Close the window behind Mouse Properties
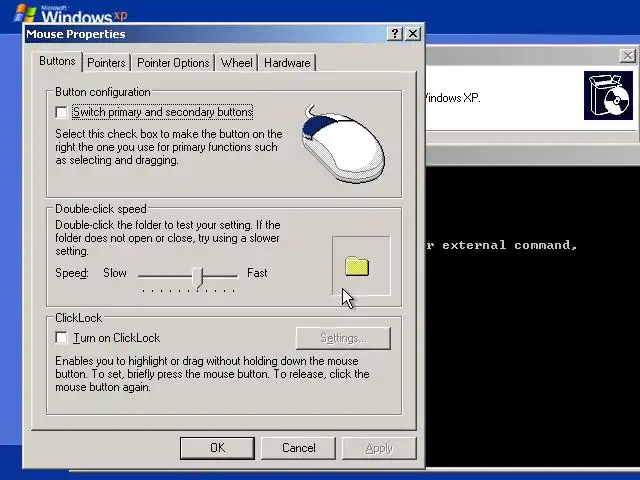Screen dimensions: 640x480 click(x=627, y=56)
